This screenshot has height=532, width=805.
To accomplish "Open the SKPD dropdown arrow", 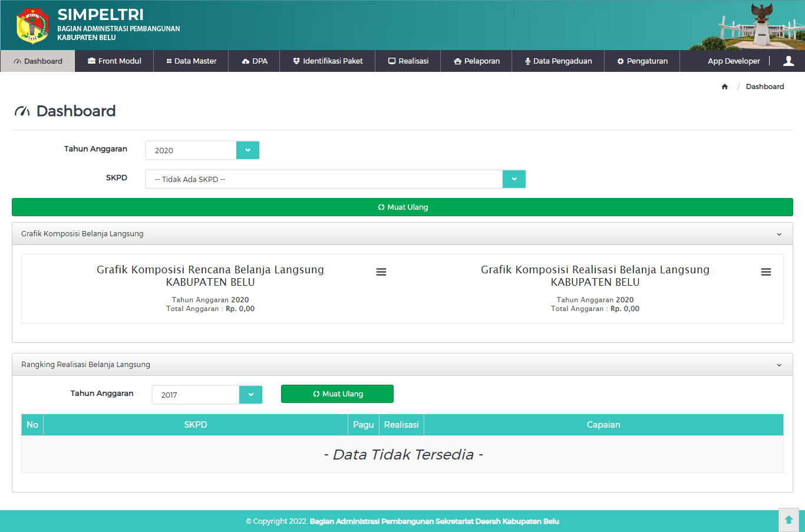I will tap(514, 179).
